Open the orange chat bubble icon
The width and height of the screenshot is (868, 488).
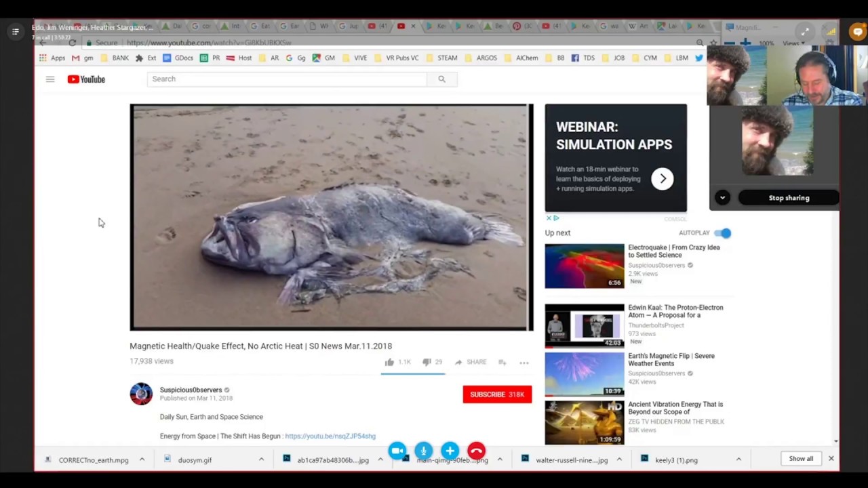[x=858, y=31]
